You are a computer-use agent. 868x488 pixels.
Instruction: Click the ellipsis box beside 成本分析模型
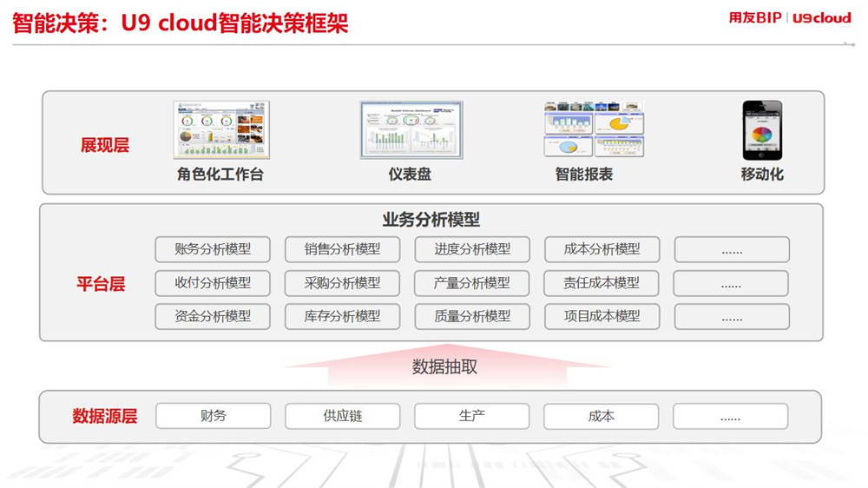[732, 249]
